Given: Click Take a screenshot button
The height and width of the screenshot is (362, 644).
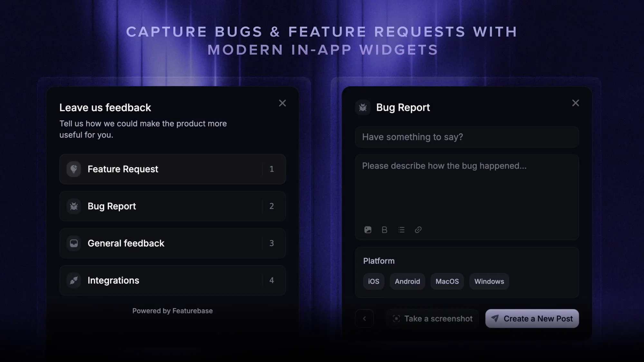Looking at the screenshot, I should click(x=432, y=319).
